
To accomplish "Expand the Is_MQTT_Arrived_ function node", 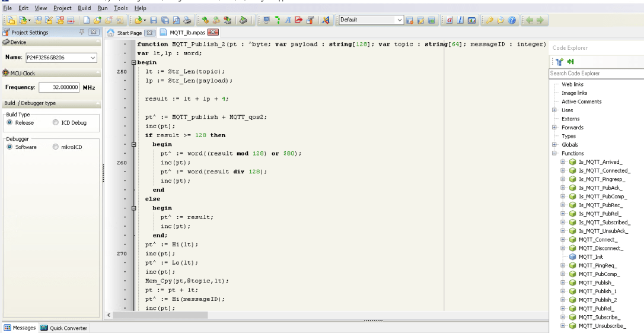I will click(x=563, y=162).
